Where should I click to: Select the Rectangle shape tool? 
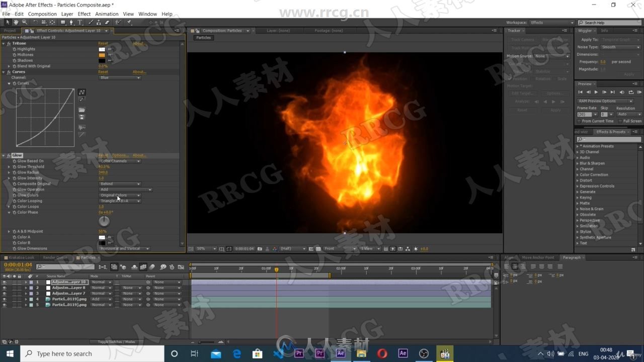tap(62, 22)
